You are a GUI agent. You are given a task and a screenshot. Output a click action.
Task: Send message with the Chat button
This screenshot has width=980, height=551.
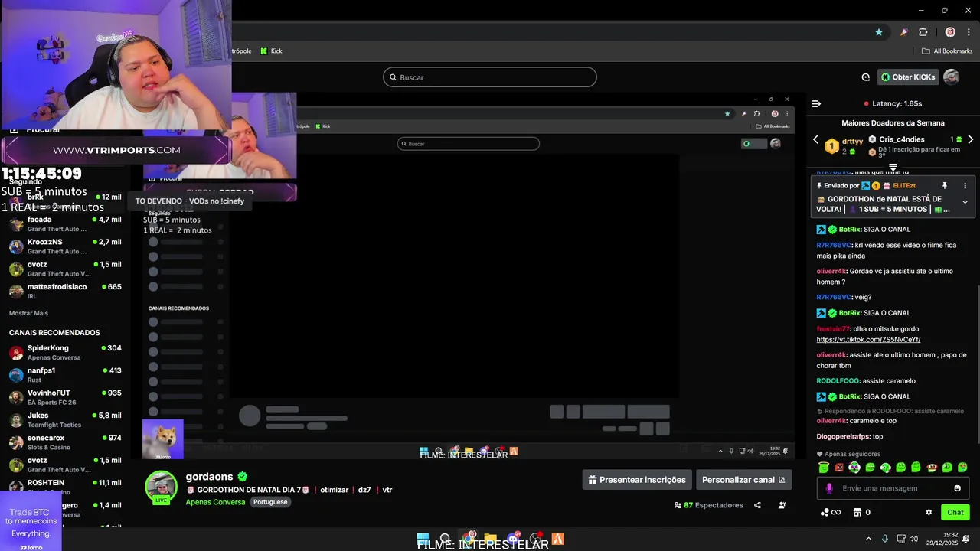(955, 513)
